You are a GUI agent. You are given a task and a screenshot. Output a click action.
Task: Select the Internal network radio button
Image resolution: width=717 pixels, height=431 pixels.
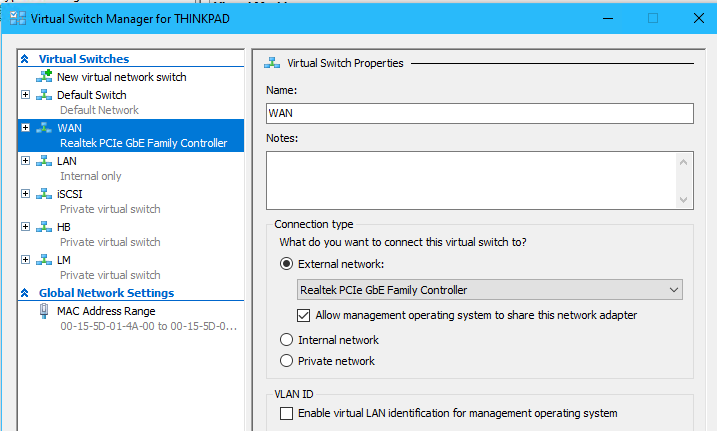click(x=286, y=340)
